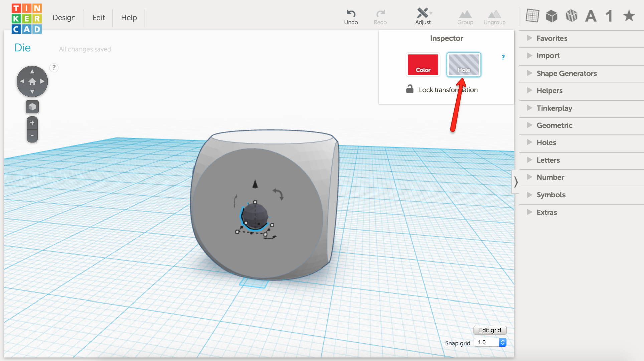Click the Edit grid button

pos(490,330)
